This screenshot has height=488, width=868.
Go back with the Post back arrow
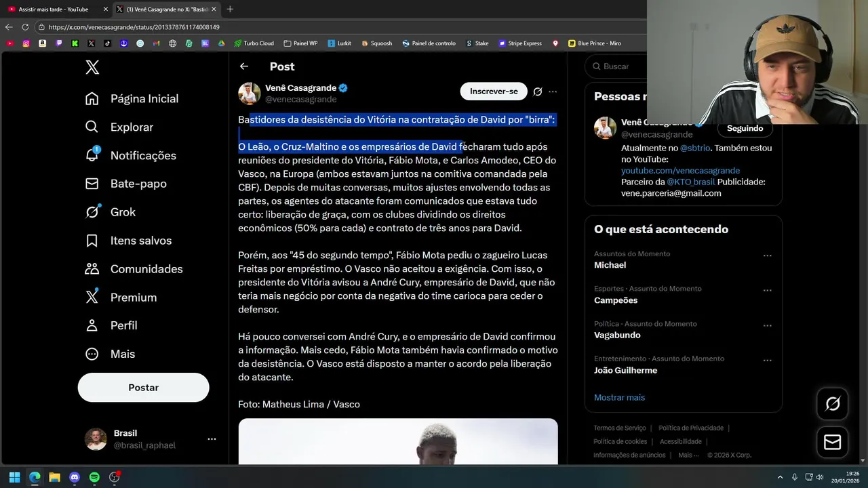(244, 66)
